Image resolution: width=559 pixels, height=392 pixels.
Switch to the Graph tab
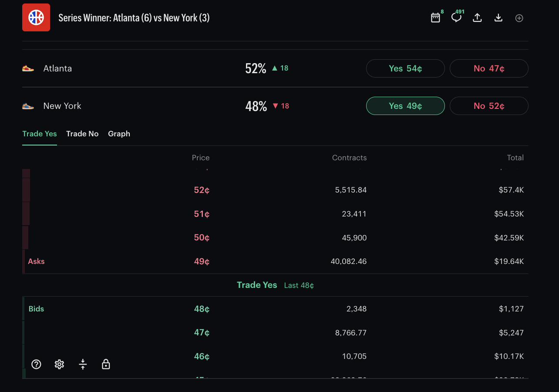[x=119, y=134]
